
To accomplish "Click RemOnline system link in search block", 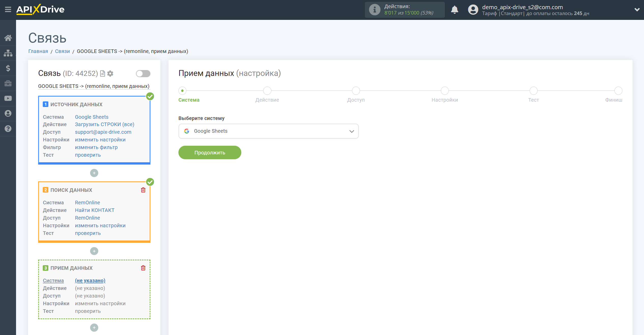I will coord(88,203).
